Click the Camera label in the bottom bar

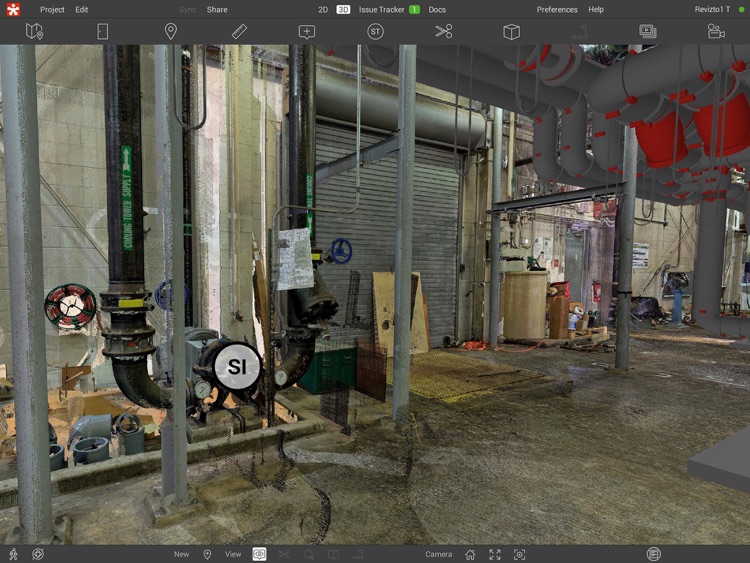pos(439,554)
